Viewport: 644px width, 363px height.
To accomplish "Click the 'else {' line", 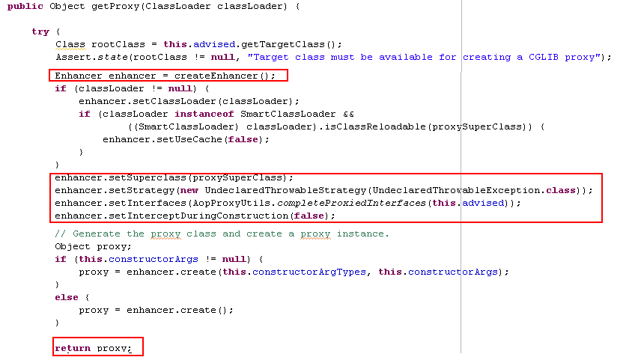I will 72,298.
